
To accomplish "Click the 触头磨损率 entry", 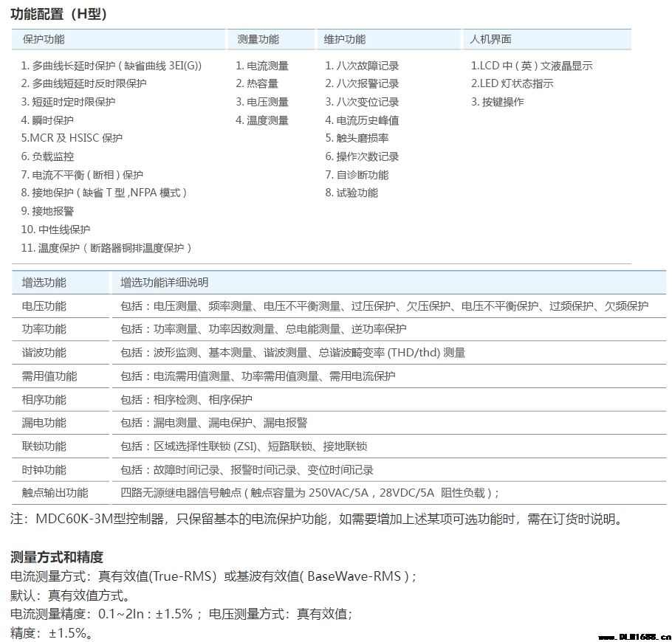I will (x=357, y=138).
